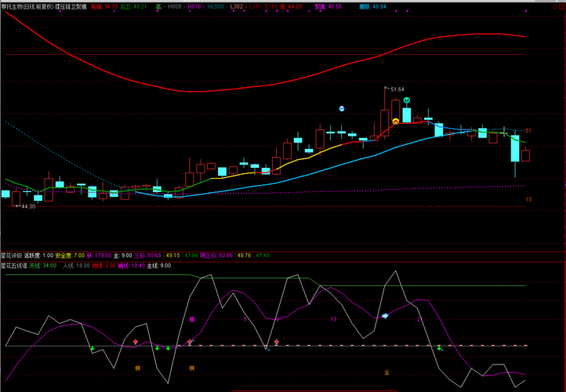Click the purple 鹰 label in the lower indicator
Image resolution: width=566 pixels, height=392 pixels.
tap(192, 319)
